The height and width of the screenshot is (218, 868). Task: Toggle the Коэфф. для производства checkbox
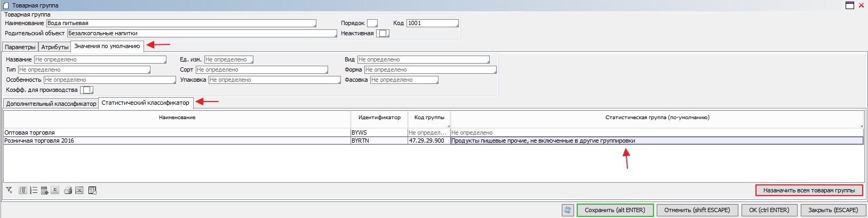tap(86, 90)
